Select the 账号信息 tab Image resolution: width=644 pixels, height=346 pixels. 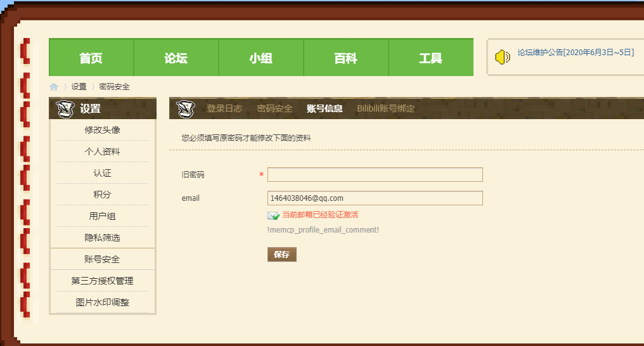coord(325,108)
